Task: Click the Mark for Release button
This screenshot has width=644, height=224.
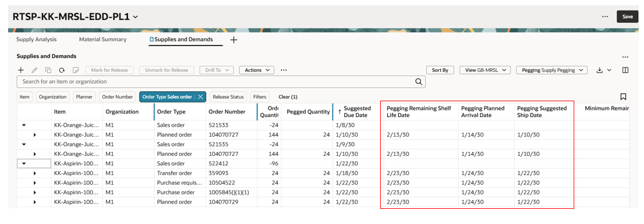Action: pos(109,70)
